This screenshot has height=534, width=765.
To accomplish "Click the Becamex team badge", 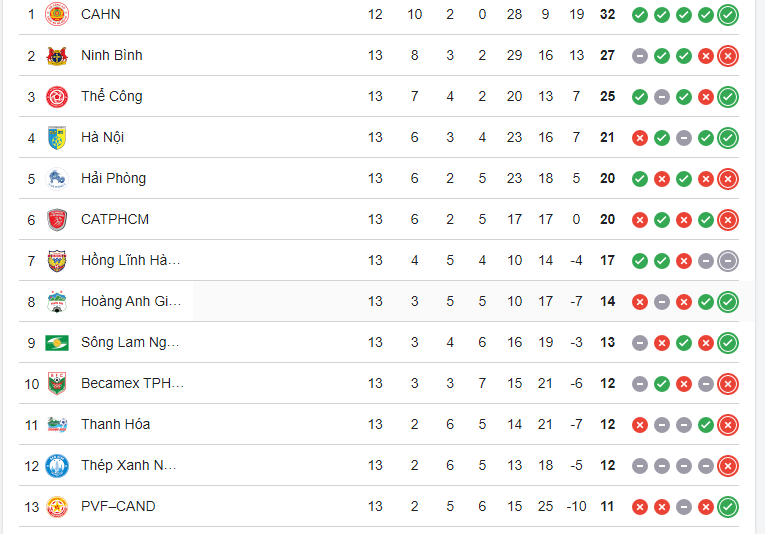I will [x=57, y=383].
